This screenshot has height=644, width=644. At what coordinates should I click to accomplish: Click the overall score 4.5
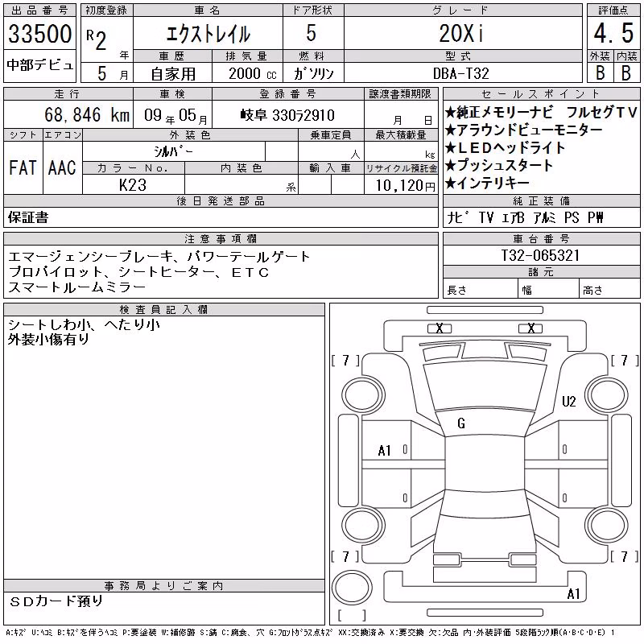coord(613,33)
